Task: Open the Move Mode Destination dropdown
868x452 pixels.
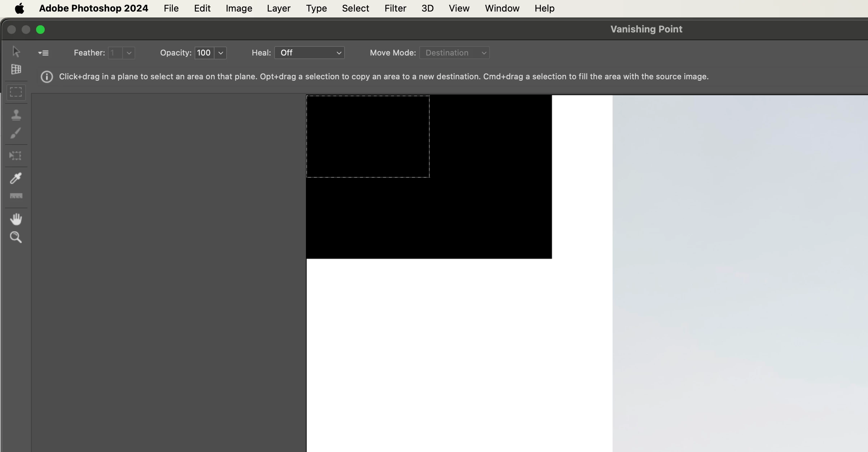Action: 454,53
